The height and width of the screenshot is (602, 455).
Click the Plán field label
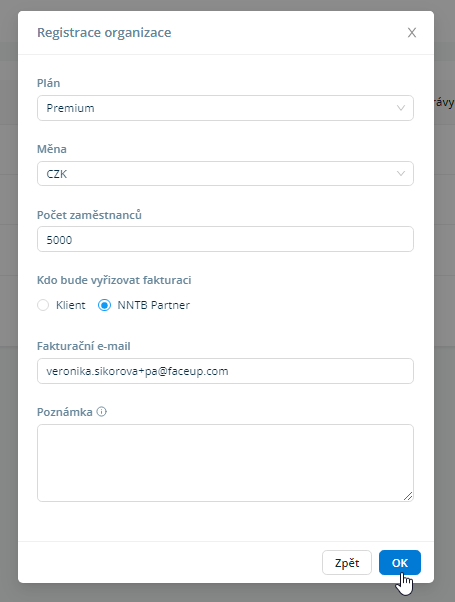(48, 83)
